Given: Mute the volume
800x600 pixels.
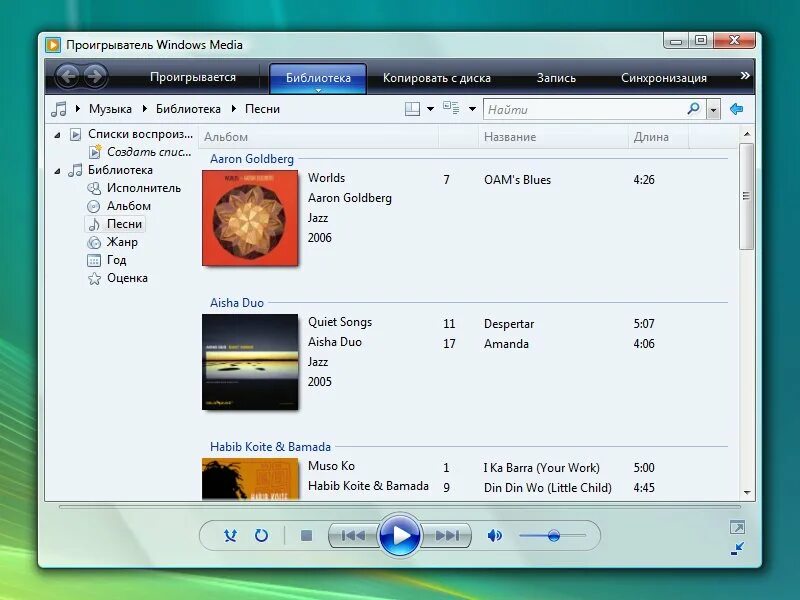Looking at the screenshot, I should point(494,536).
